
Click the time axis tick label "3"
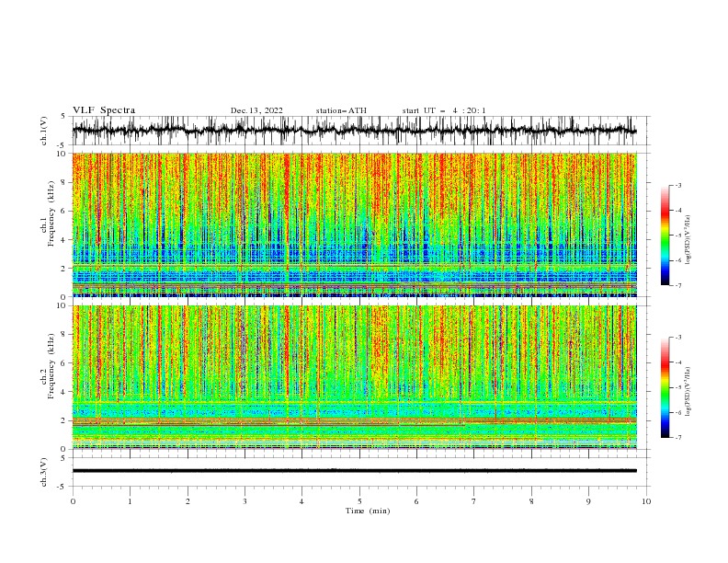pyautogui.click(x=245, y=501)
